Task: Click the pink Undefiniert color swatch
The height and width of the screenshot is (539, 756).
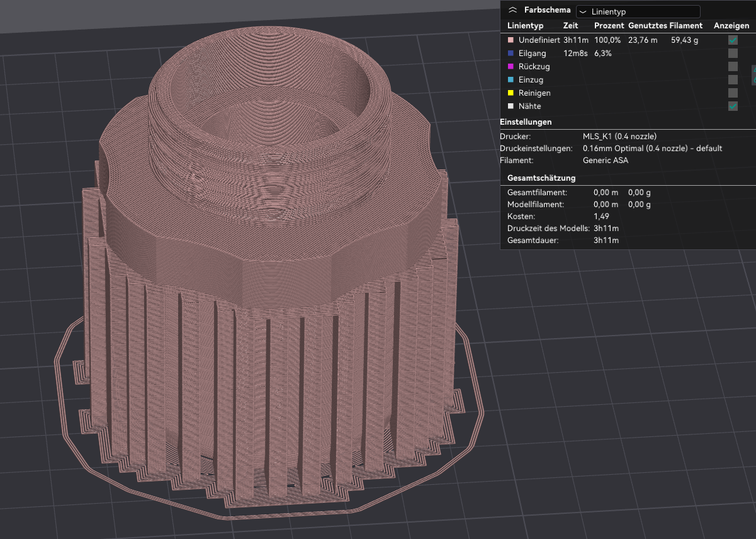Action: pos(511,40)
